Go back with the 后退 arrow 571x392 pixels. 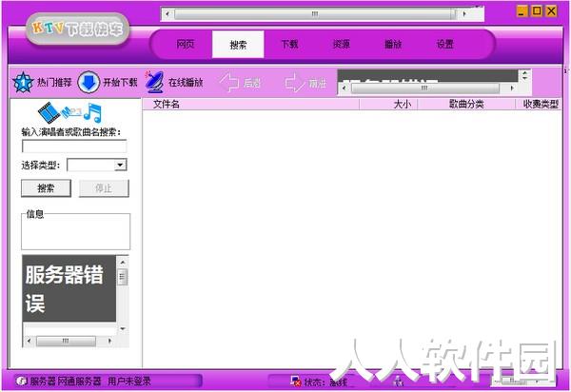[x=229, y=83]
